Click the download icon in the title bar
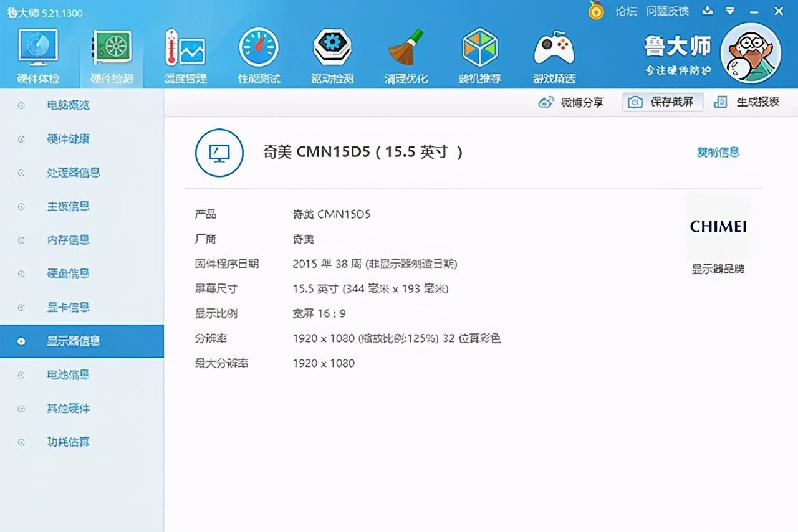The width and height of the screenshot is (798, 532). tap(707, 11)
